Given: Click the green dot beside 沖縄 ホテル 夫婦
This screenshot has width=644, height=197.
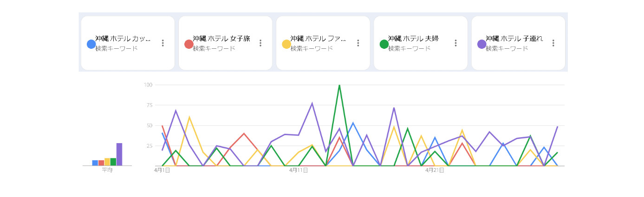Looking at the screenshot, I should click(384, 44).
